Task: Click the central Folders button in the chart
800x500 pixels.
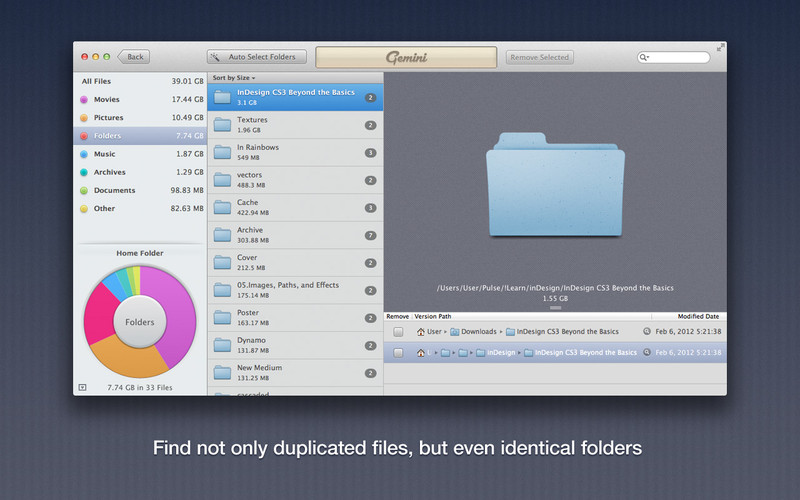Action: click(139, 323)
